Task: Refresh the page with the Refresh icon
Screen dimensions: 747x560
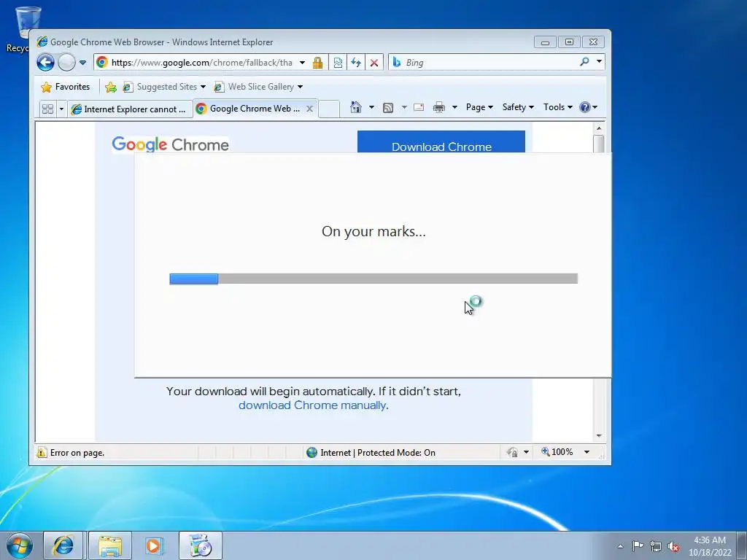Action: [x=356, y=63]
